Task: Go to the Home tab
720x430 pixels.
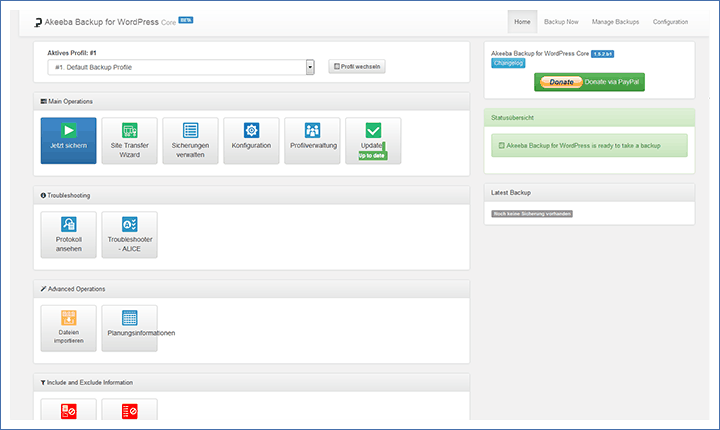Action: pos(522,22)
